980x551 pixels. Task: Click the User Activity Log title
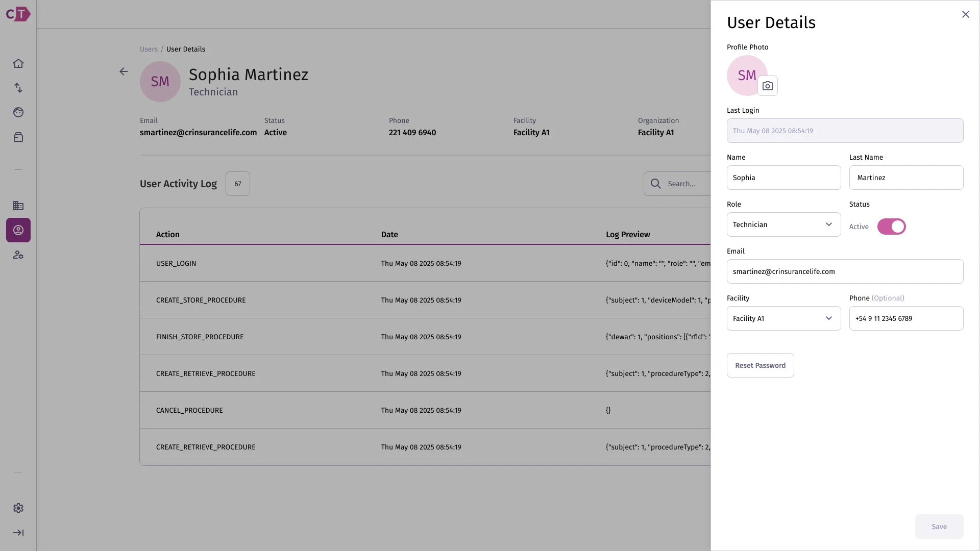pos(178,184)
